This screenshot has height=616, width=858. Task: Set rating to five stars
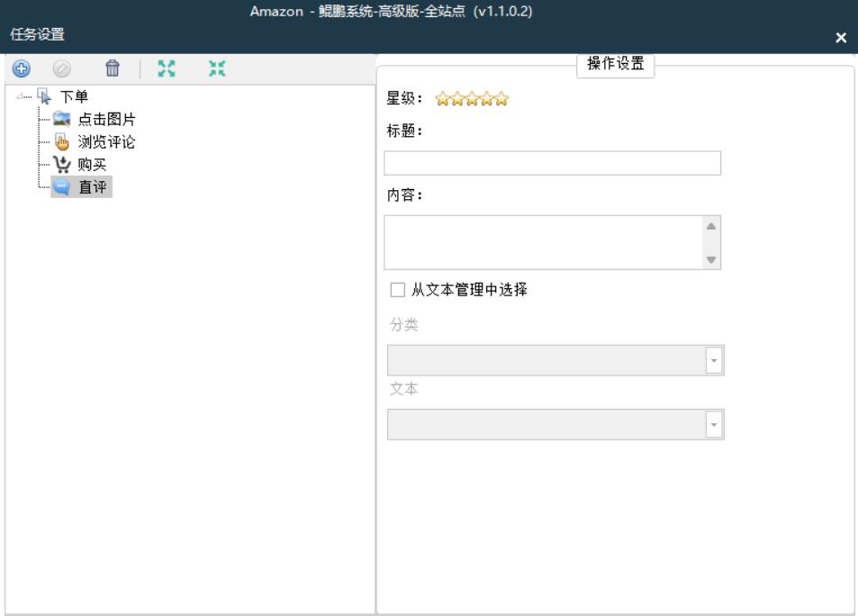coord(501,99)
